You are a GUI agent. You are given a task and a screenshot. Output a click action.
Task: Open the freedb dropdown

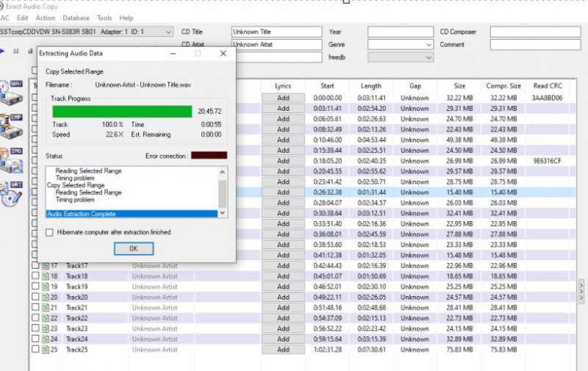point(429,57)
